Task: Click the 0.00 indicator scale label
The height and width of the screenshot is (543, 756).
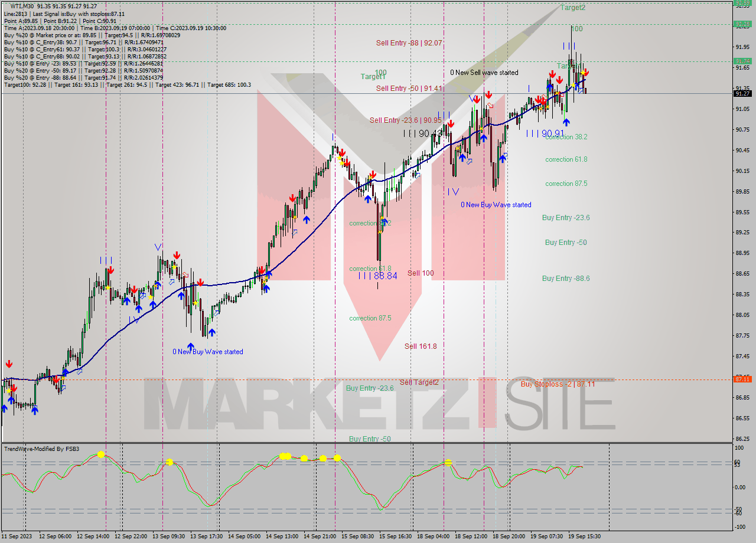Action: point(741,487)
